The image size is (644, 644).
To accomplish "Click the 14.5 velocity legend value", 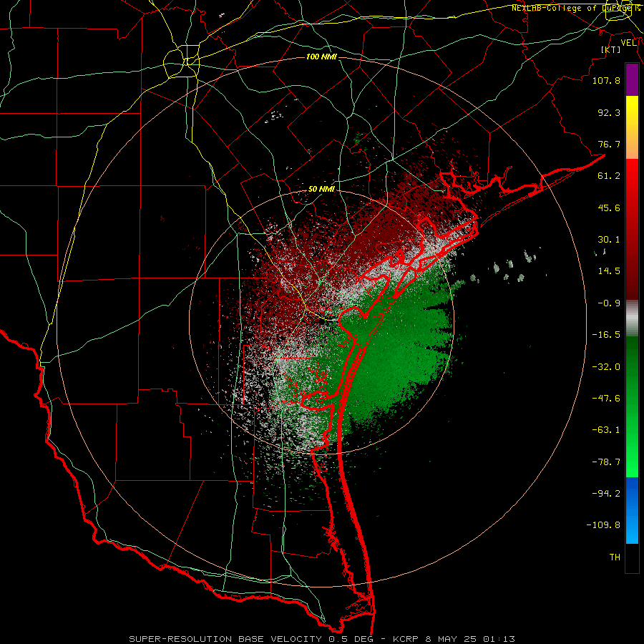I will 609,271.
